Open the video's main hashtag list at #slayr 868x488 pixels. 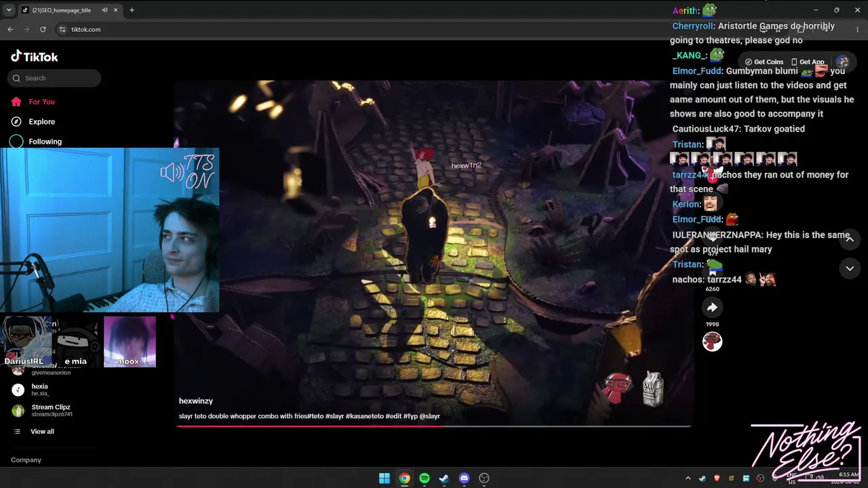(334, 416)
